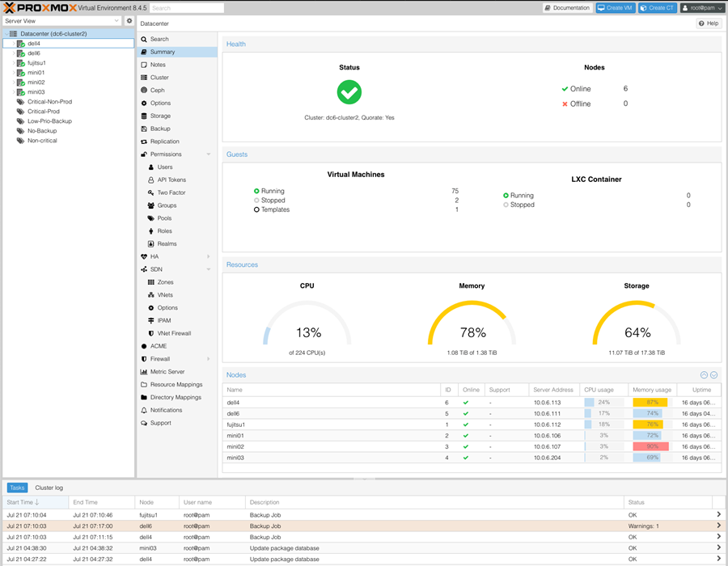Open ACME certificate icon
Image resolution: width=728 pixels, height=566 pixels.
pos(144,346)
